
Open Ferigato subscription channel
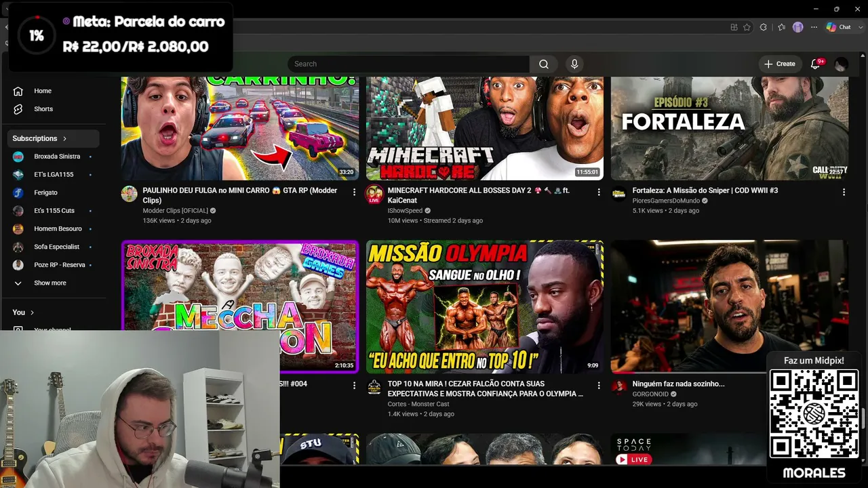[53, 192]
